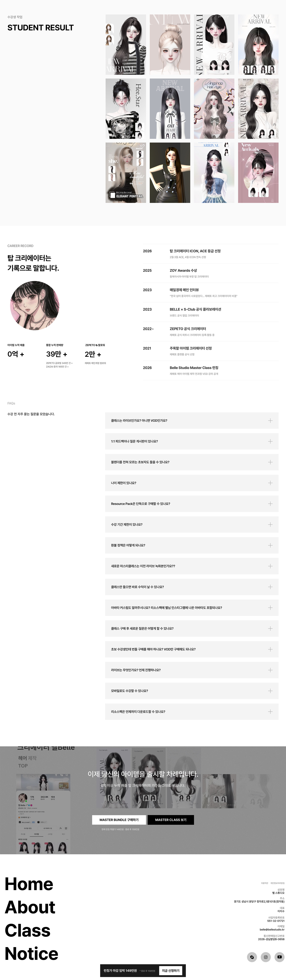Click MASTER CLASS 보기 button
The height and width of the screenshot is (980, 286).
171,820
